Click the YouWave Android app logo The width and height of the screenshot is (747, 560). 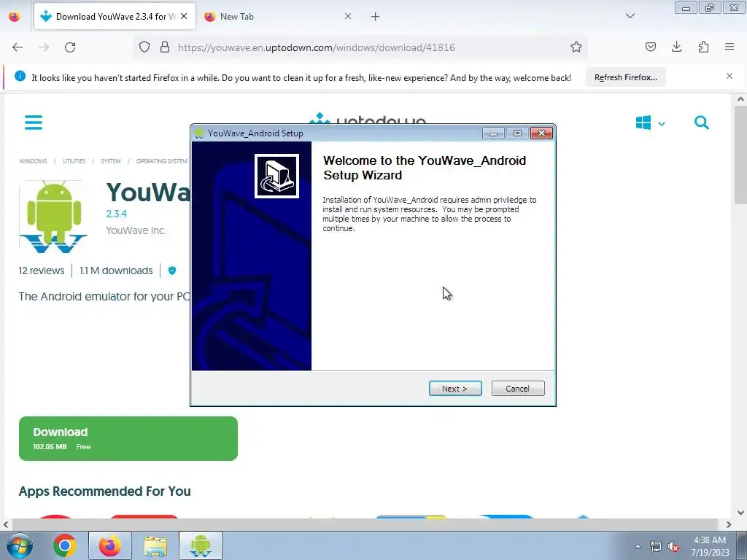(x=53, y=217)
